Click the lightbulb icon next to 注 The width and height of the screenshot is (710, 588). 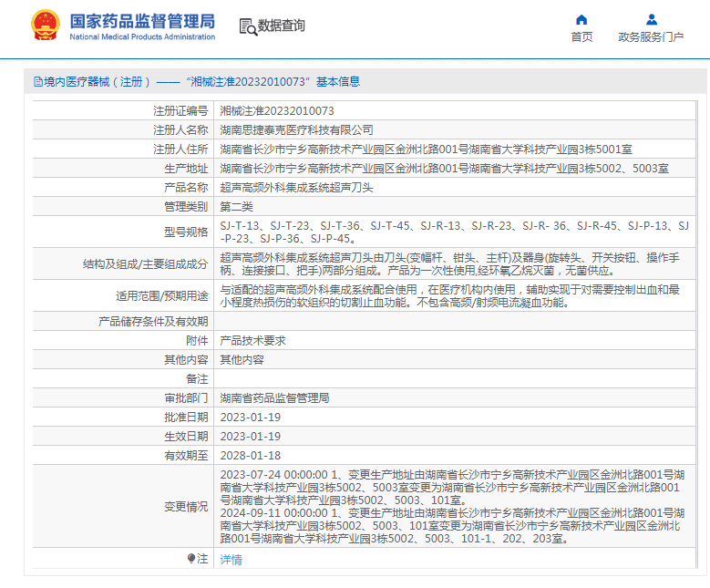[191, 558]
